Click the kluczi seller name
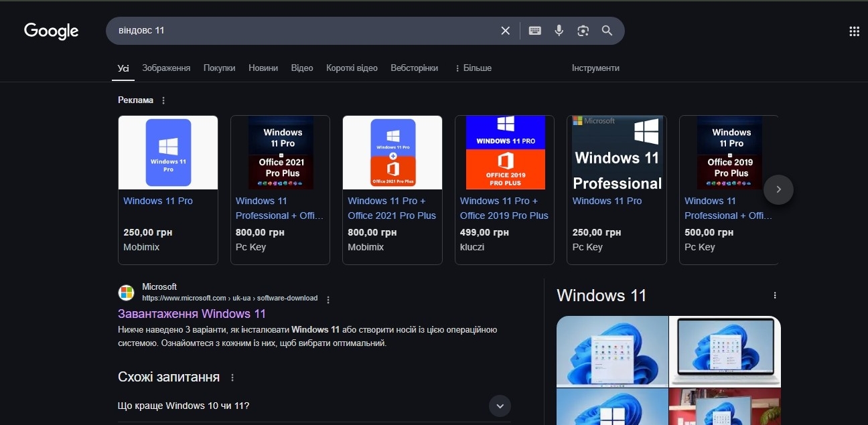Viewport: 868px width, 425px height. pos(472,247)
